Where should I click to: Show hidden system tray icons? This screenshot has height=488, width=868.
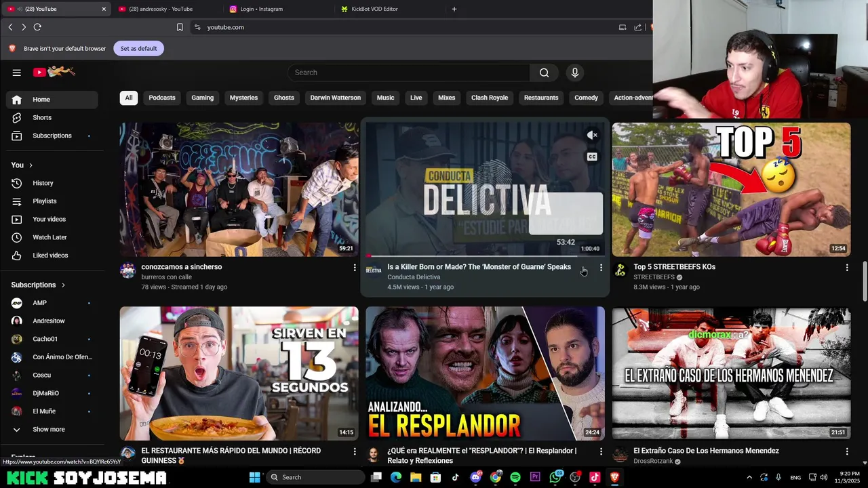point(749,477)
